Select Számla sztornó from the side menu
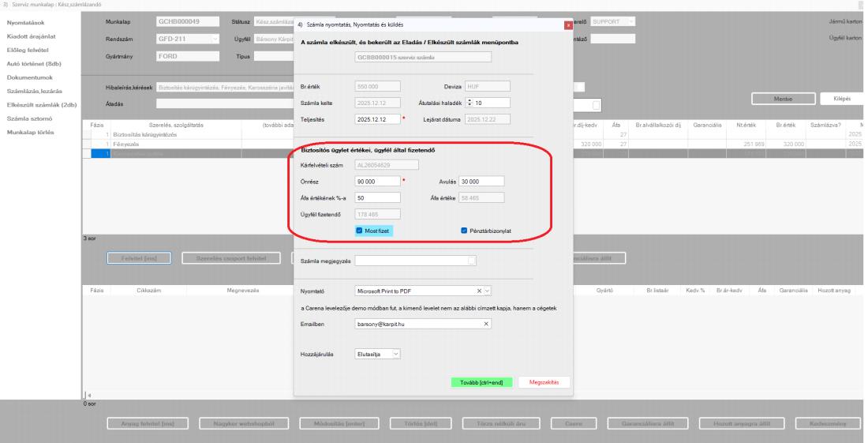 pyautogui.click(x=29, y=118)
